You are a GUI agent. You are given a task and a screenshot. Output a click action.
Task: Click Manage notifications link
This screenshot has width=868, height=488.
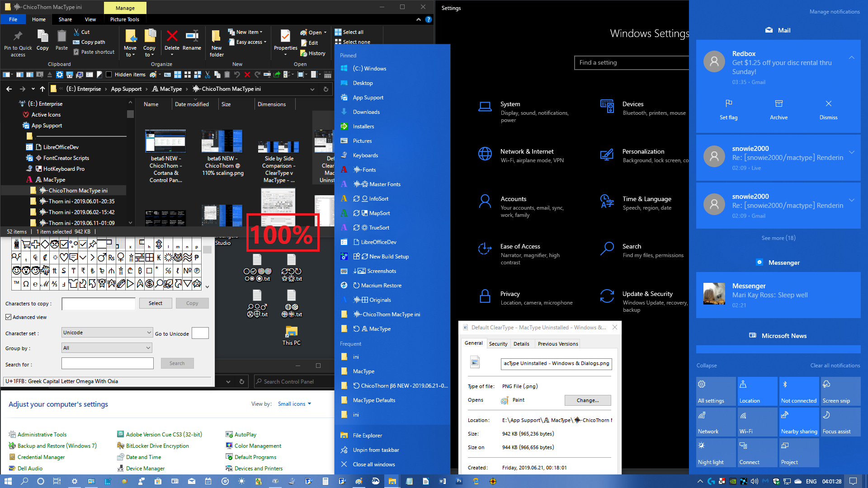pyautogui.click(x=835, y=12)
